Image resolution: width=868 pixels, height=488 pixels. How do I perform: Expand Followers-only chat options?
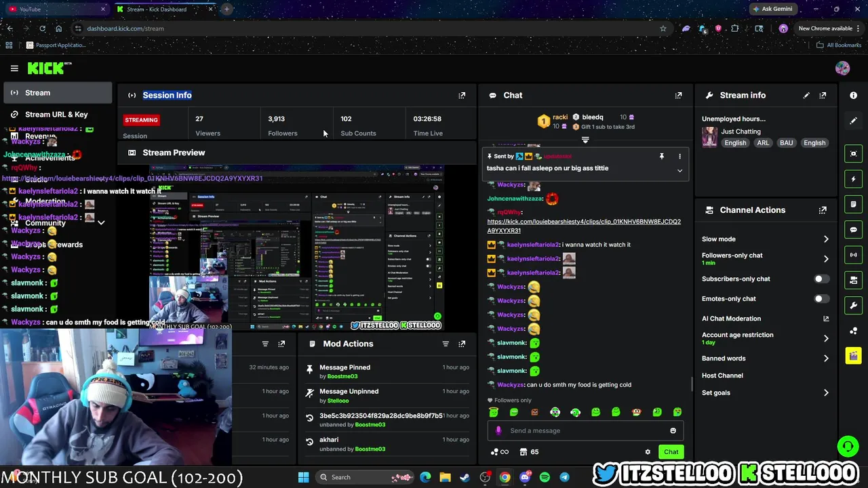pos(826,259)
